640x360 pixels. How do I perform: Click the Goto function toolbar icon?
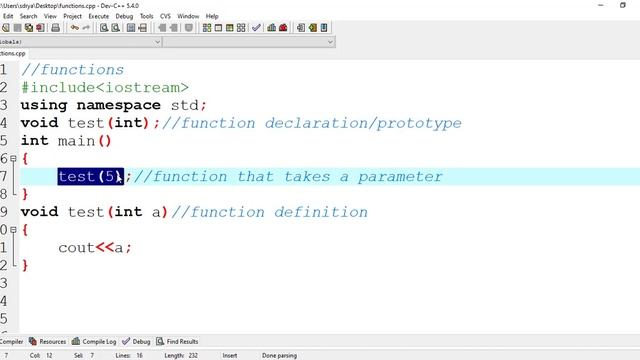(131, 28)
